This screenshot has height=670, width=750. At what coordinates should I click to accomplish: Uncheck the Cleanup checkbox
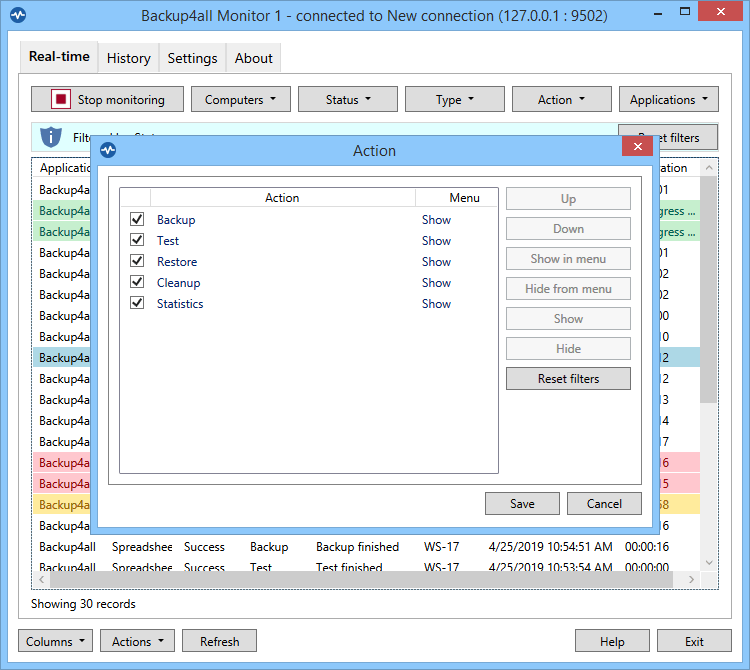[137, 282]
